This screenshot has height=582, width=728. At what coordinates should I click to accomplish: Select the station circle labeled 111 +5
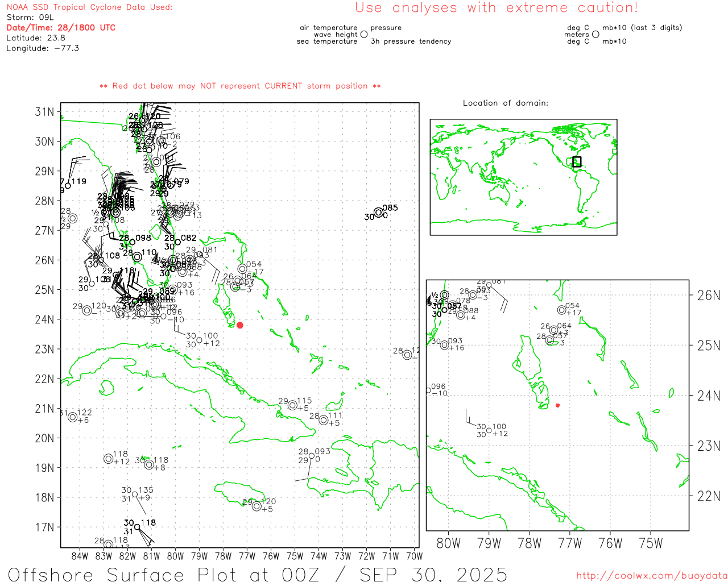tap(324, 420)
